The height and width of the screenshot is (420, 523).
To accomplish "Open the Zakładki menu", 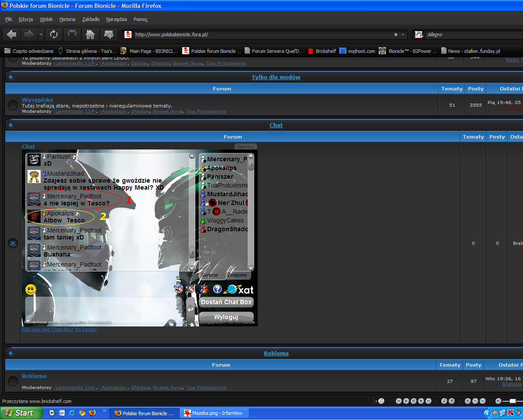I will (x=91, y=19).
